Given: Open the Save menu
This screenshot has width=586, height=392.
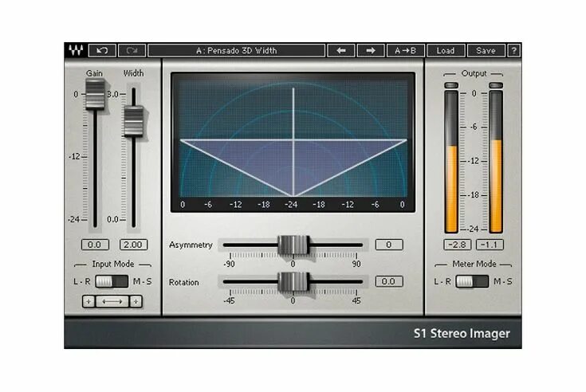Looking at the screenshot, I should click(486, 50).
